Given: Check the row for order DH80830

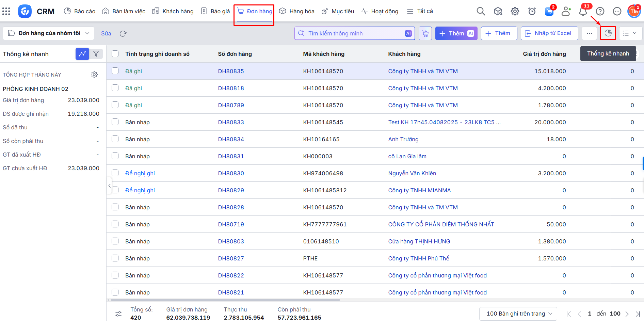Looking at the screenshot, I should coord(115,173).
